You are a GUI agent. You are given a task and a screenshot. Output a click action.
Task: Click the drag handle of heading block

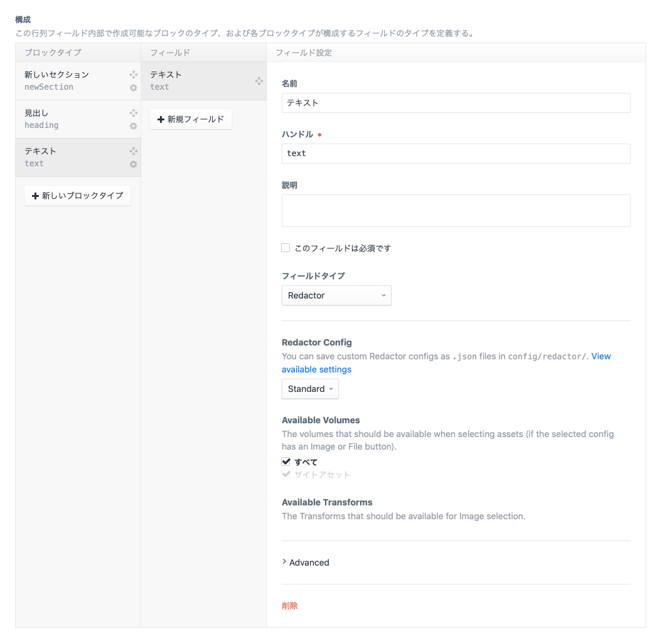tap(132, 112)
